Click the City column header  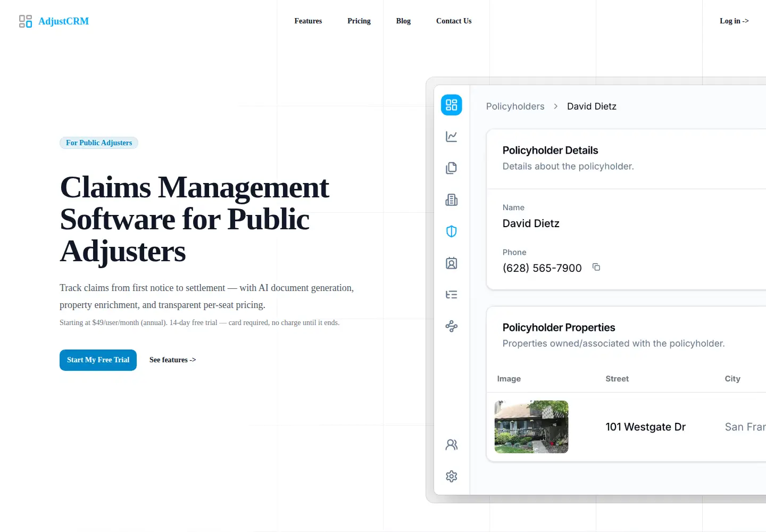[732, 379]
